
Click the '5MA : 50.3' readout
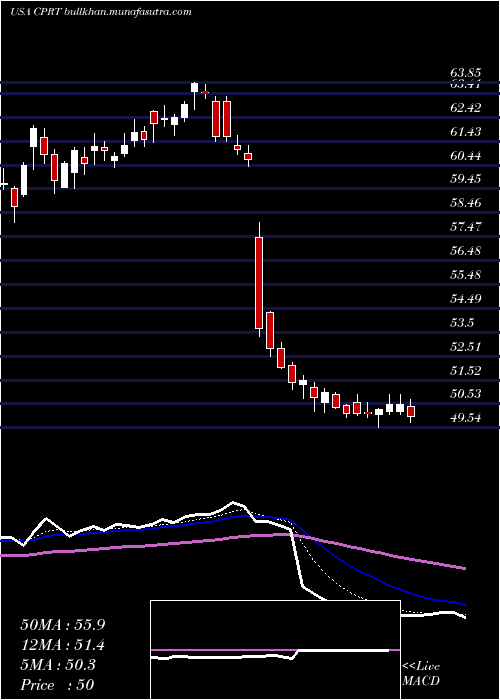[x=57, y=665]
